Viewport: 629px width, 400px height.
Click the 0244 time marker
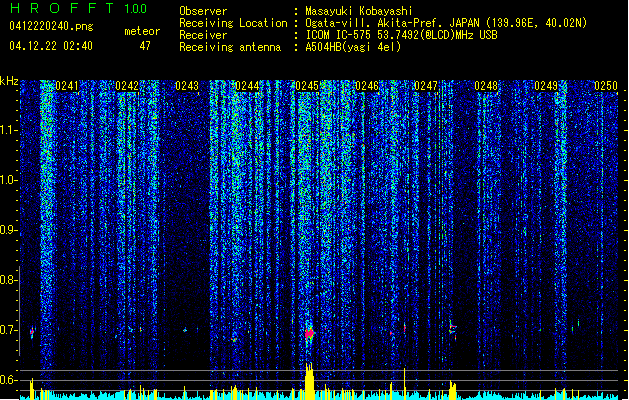[x=247, y=86]
